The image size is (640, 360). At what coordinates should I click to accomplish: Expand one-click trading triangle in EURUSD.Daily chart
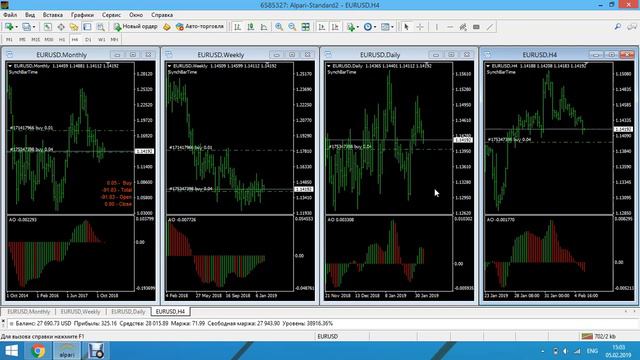click(329, 66)
